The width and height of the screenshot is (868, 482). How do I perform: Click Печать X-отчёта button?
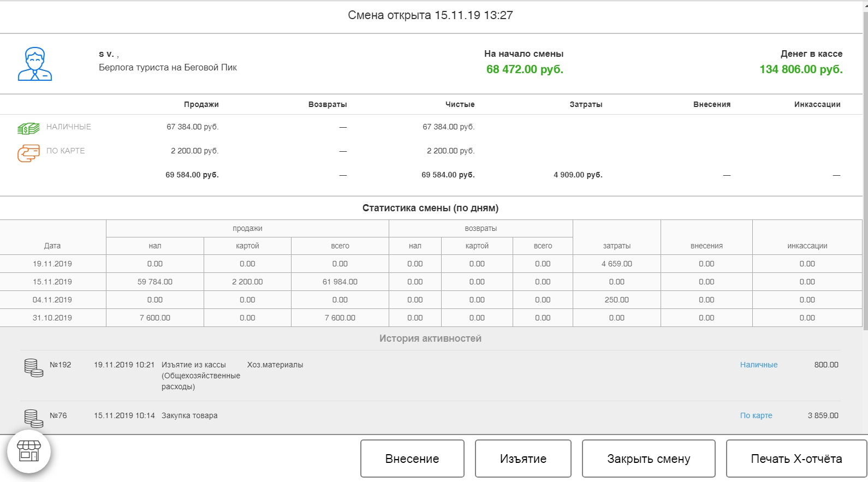pyautogui.click(x=796, y=459)
